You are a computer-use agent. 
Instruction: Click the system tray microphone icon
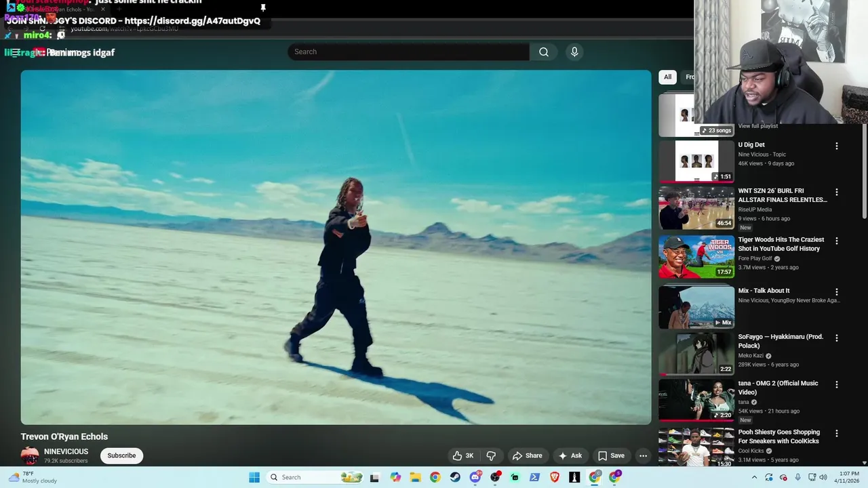[797, 477]
